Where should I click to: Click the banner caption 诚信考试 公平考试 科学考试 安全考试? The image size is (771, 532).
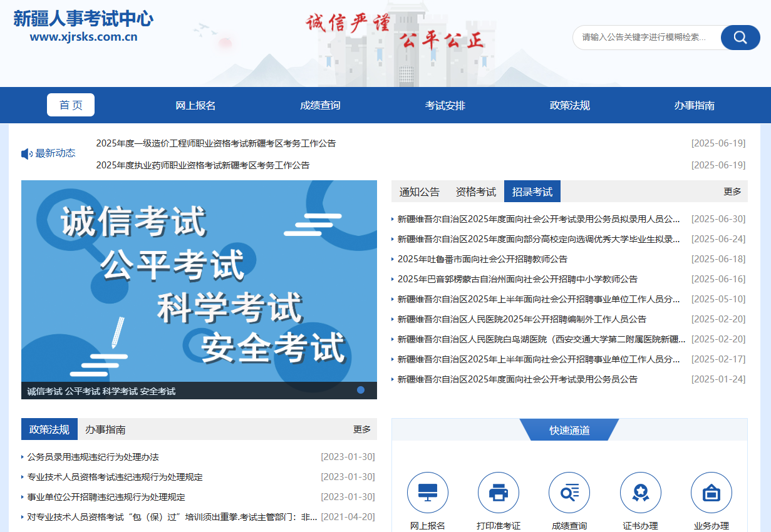click(x=101, y=391)
